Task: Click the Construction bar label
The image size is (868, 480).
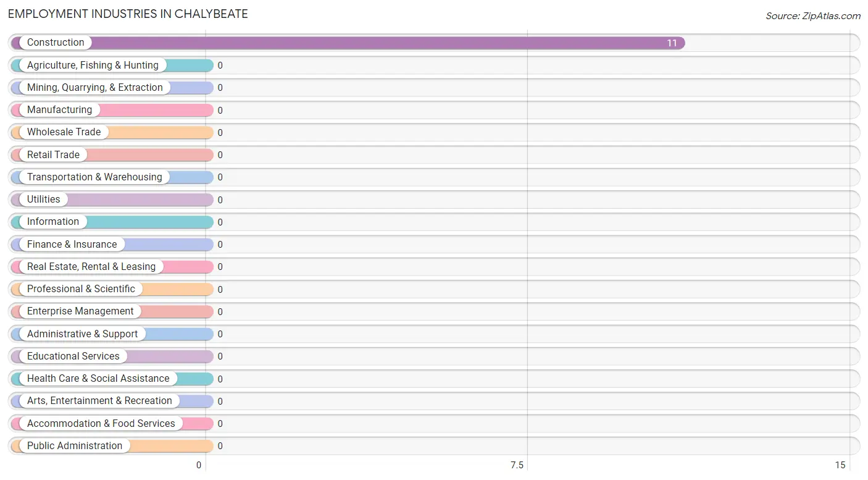Action: [56, 43]
